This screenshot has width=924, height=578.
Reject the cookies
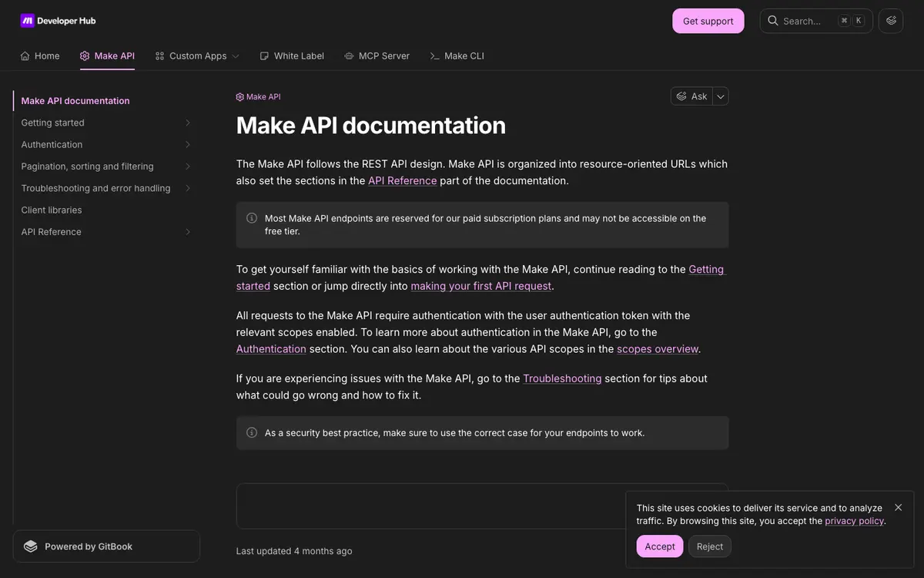710,546
